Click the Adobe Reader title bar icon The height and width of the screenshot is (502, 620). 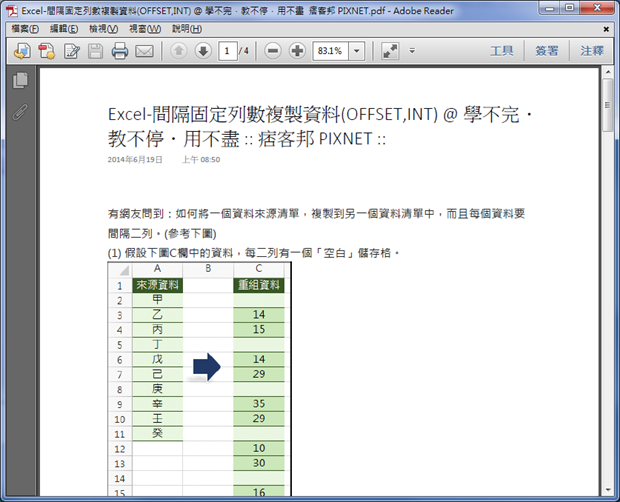click(x=12, y=11)
